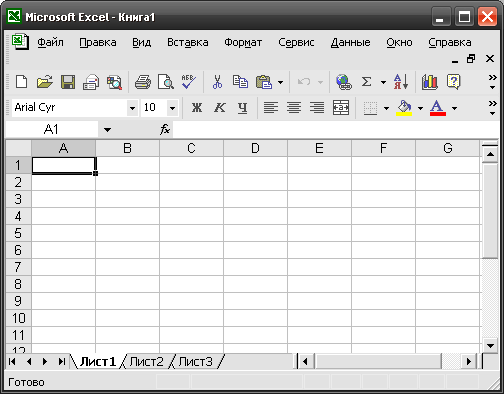504x394 pixels.
Task: Send workbook by e-mail icon
Action: (91, 82)
